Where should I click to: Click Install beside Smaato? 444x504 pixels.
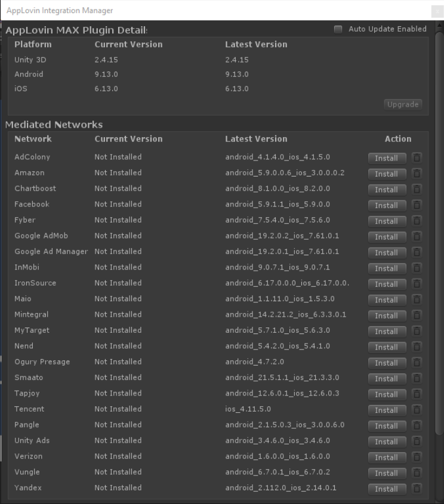387,379
